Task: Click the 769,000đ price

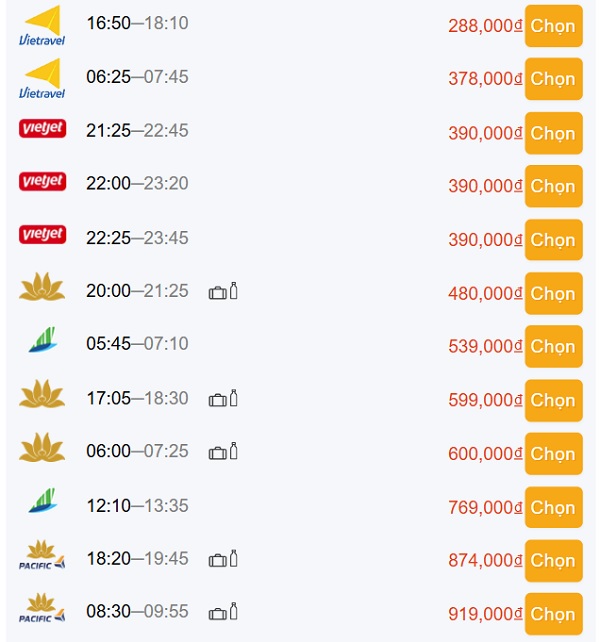Action: (485, 507)
